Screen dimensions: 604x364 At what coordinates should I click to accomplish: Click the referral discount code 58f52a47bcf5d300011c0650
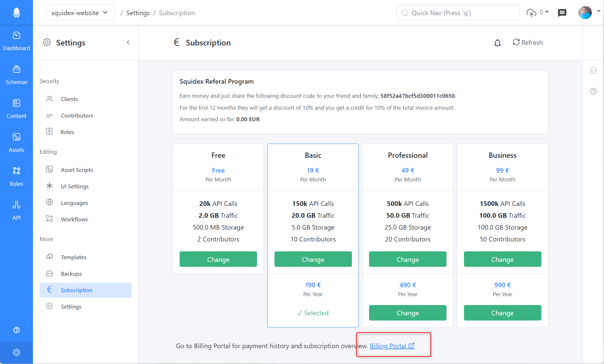(x=417, y=96)
